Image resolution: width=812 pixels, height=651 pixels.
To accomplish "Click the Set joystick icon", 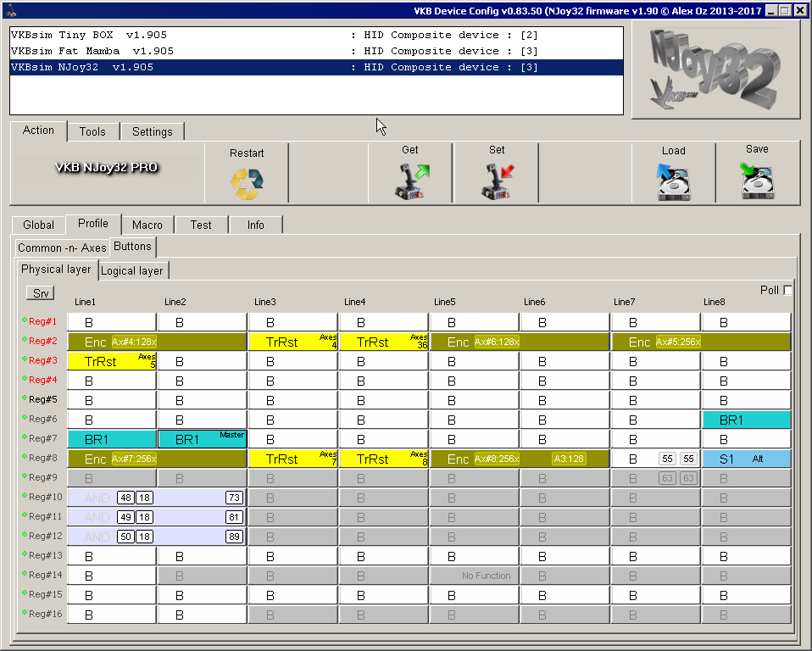I will 498,181.
